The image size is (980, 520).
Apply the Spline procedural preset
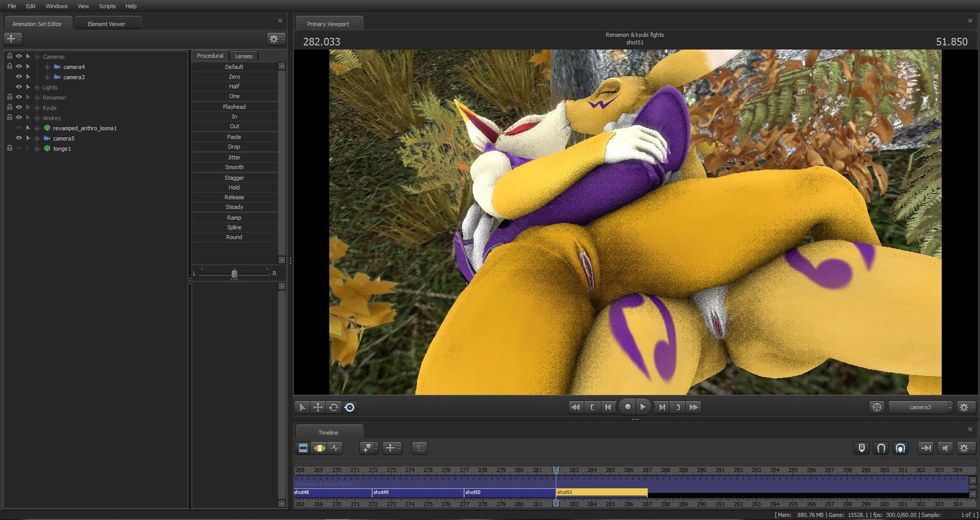[x=234, y=227]
